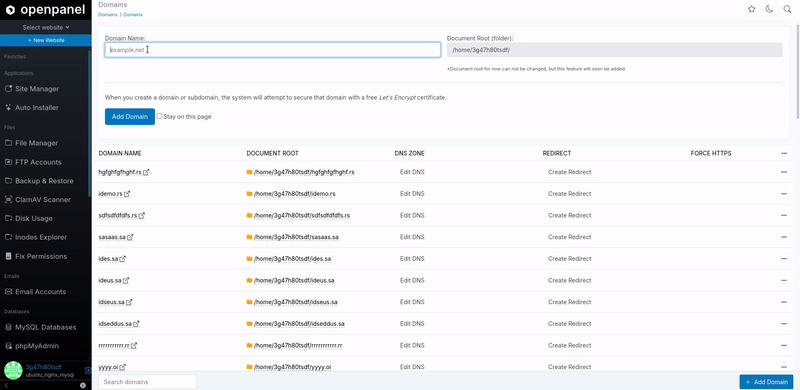The image size is (800, 390).
Task: Open folder /home/3g47h80tsdf/ideus.sa
Action: (294, 280)
